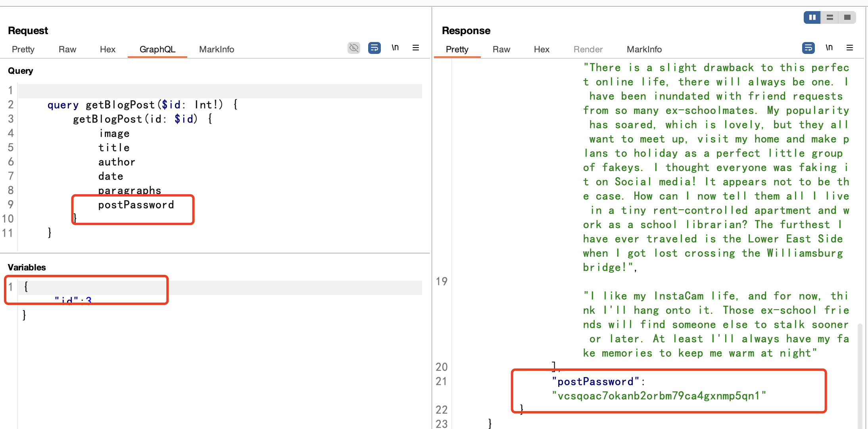This screenshot has width=868, height=429.
Task: Click postPassword field in query editor
Action: tap(136, 205)
